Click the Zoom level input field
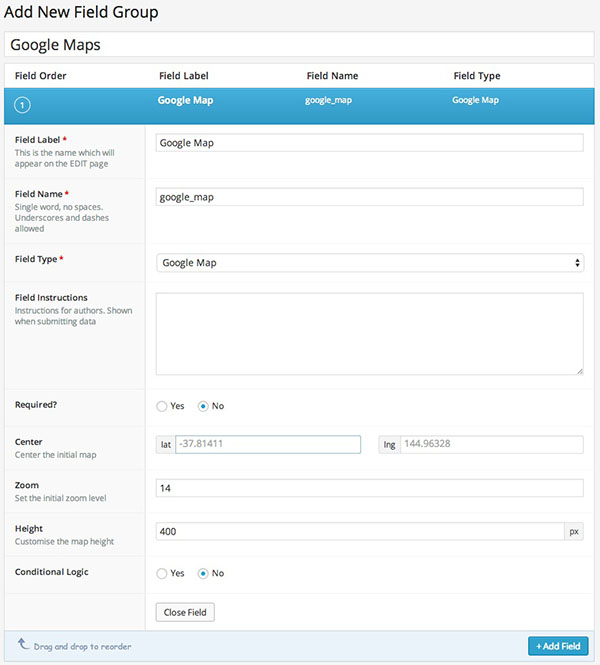 point(370,488)
